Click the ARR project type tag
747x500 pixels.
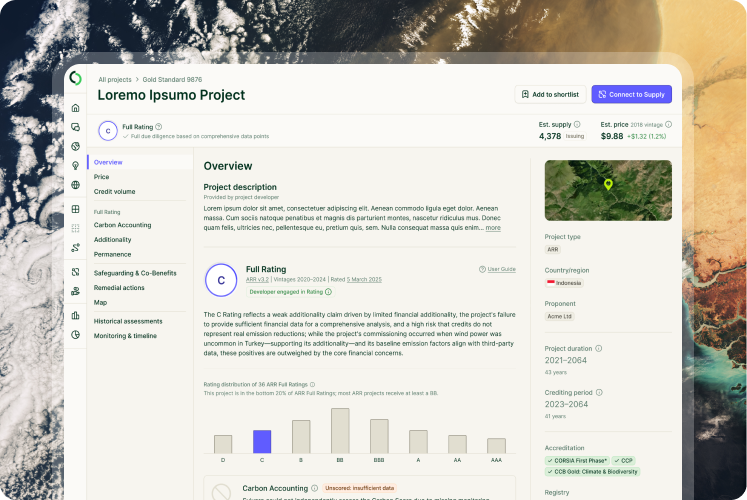(x=553, y=250)
